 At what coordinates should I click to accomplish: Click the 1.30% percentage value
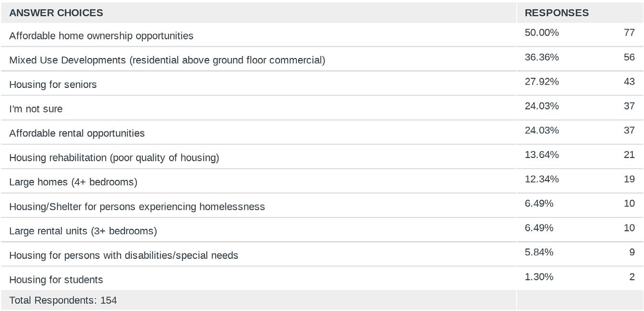coord(539,277)
